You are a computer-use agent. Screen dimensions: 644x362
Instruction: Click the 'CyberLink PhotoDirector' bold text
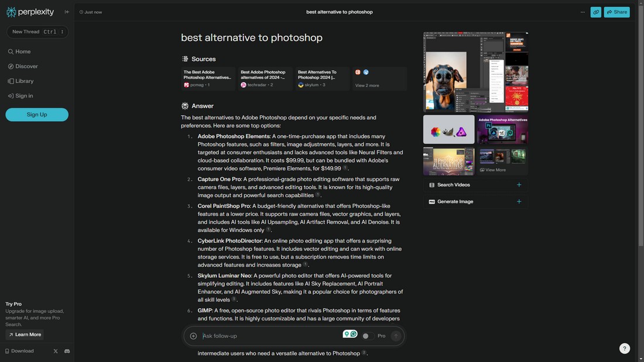(229, 241)
